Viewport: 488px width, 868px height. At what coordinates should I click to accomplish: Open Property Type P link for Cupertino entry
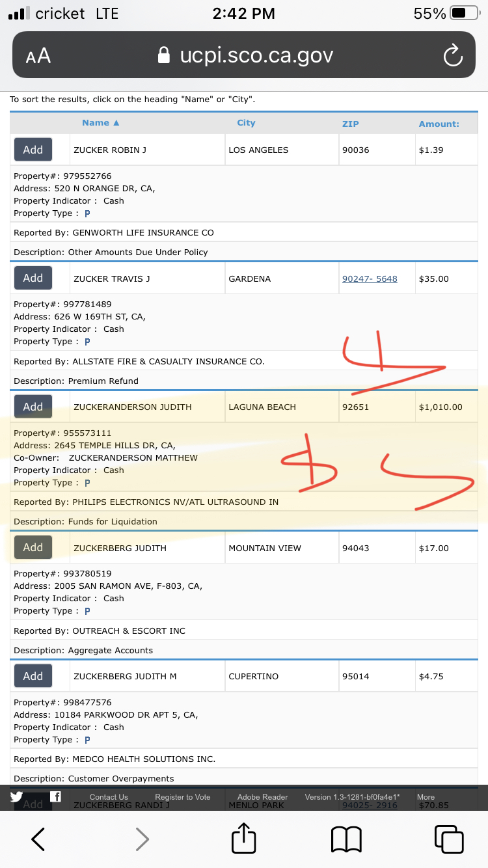coord(87,740)
